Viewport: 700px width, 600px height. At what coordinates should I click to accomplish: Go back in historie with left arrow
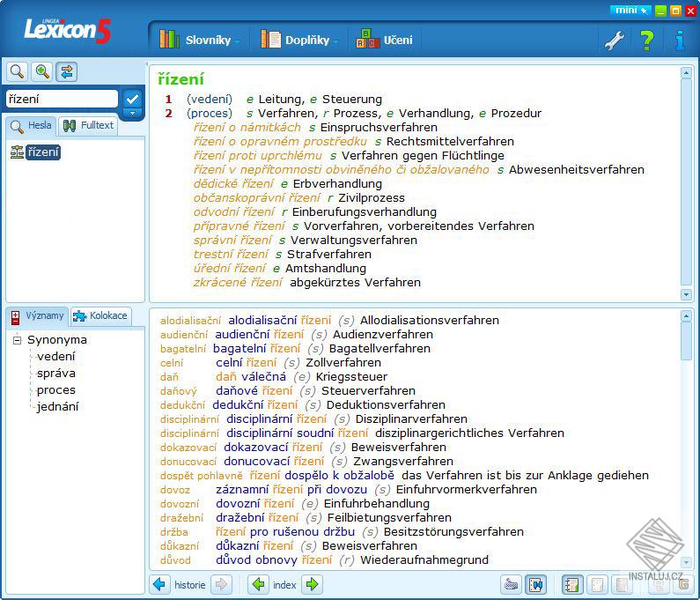coord(159,584)
